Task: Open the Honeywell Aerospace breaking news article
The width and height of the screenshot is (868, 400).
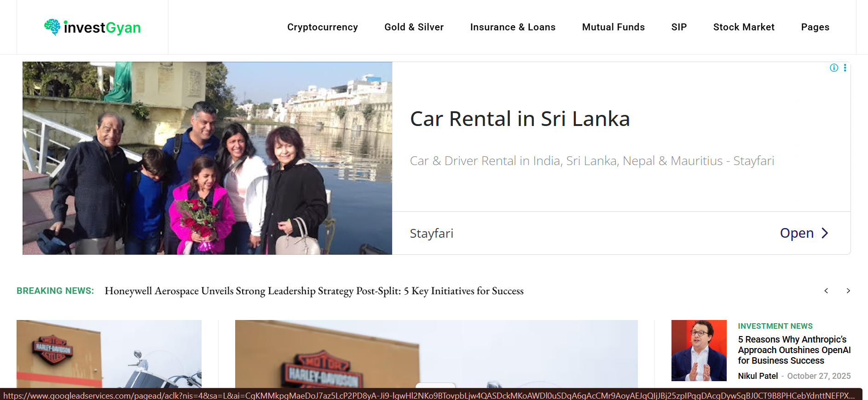Action: click(x=314, y=291)
